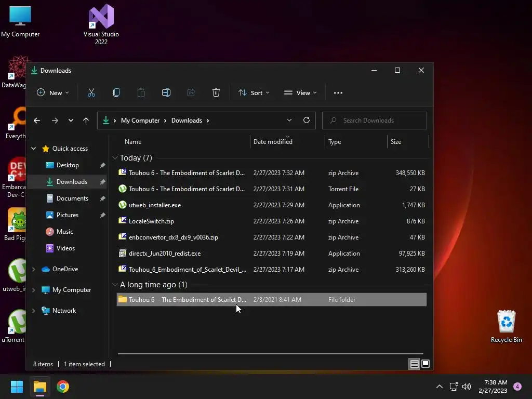Click the horizontal scrollbar in file list
532x399 pixels.
[x=270, y=353]
